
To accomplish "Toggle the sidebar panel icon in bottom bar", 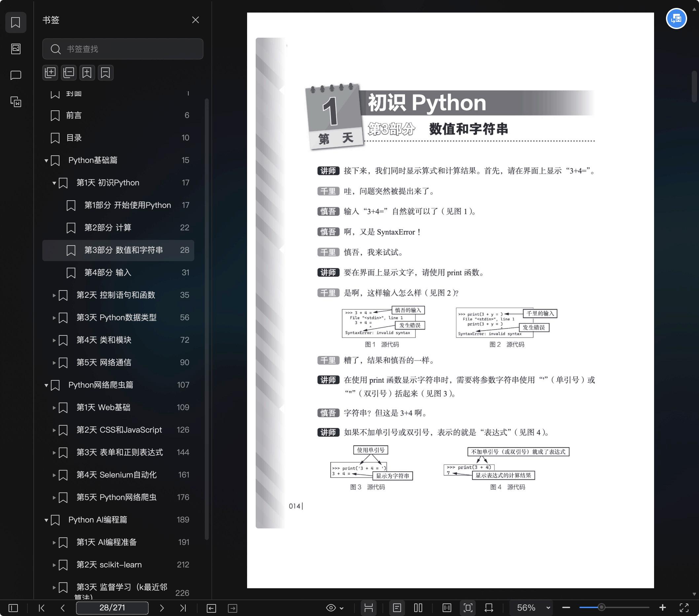I will [x=13, y=608].
